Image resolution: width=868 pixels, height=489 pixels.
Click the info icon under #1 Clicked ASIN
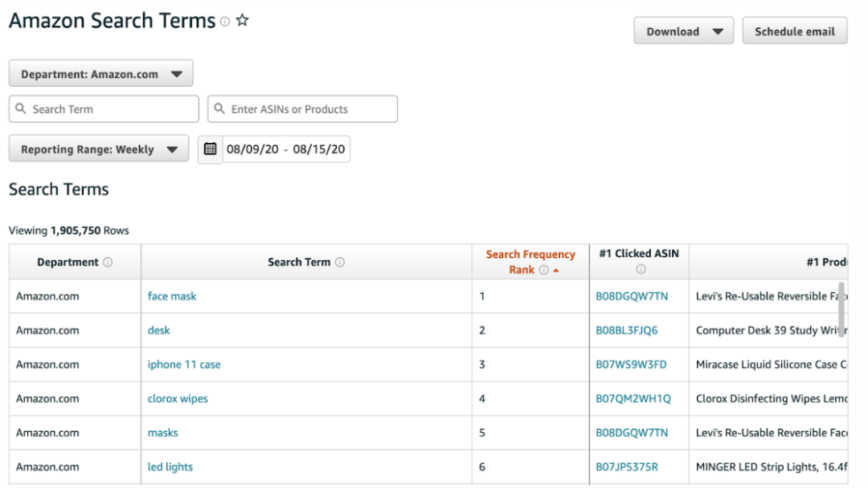(x=641, y=270)
